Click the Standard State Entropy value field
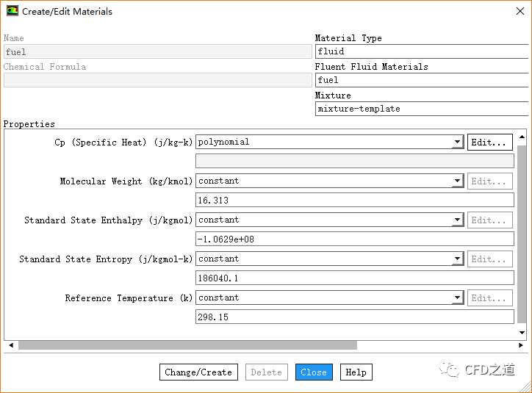 coord(354,278)
